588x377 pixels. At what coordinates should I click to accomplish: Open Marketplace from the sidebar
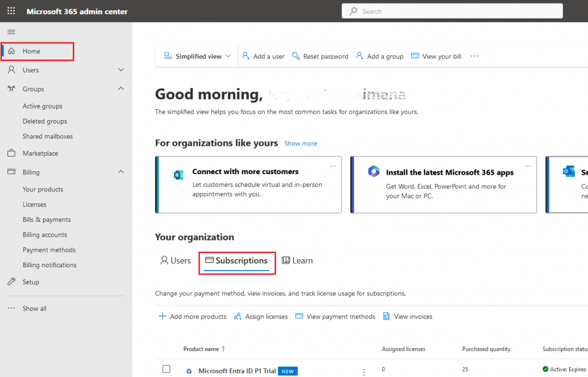40,153
